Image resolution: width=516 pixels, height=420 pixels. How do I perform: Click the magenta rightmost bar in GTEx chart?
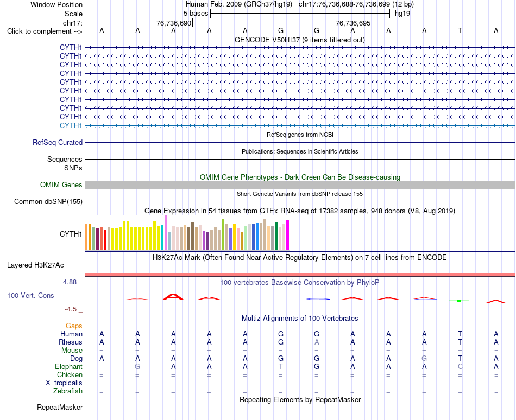coord(288,235)
